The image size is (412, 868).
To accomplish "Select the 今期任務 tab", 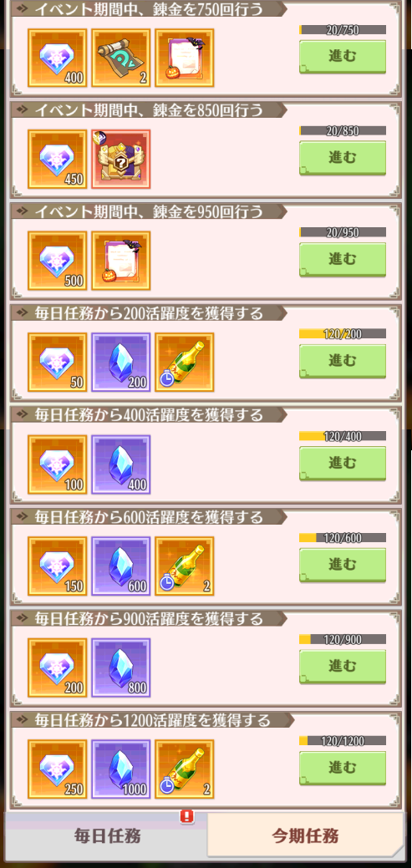I will pyautogui.click(x=305, y=835).
